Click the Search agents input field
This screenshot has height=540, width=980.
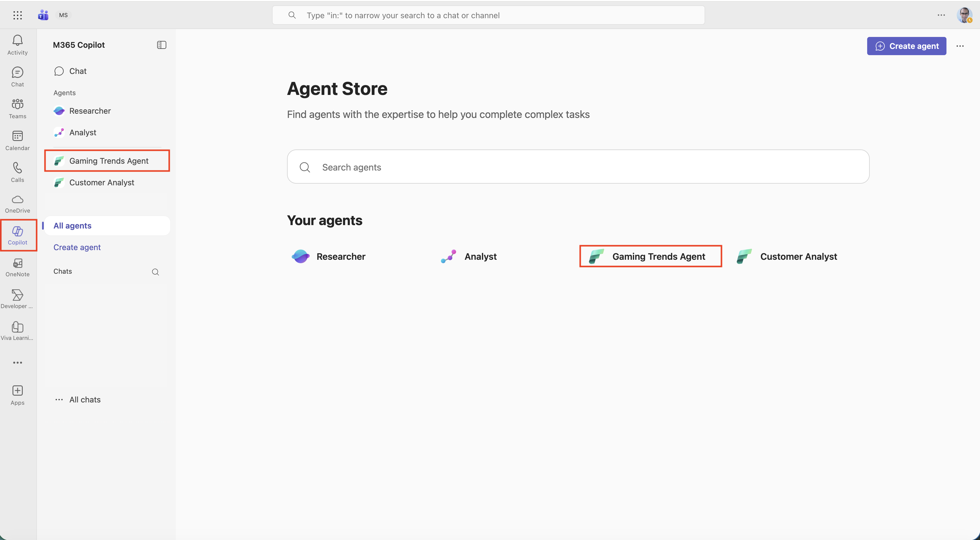(x=578, y=167)
